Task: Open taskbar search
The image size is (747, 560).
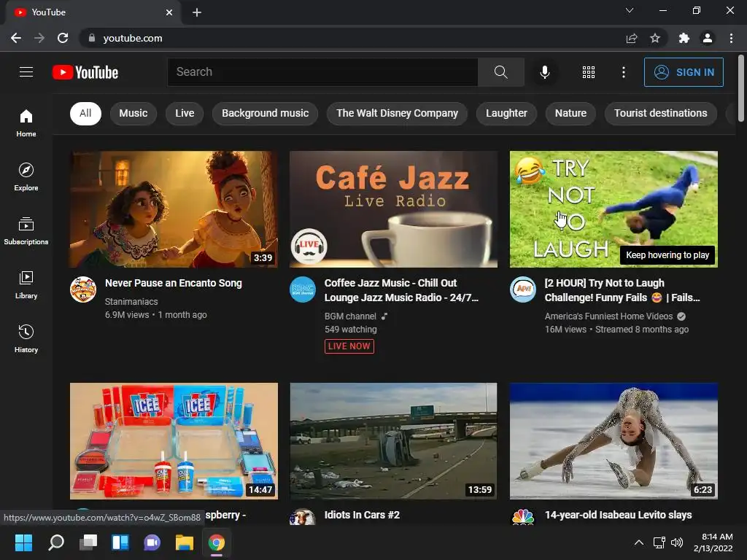Action: tap(55, 542)
